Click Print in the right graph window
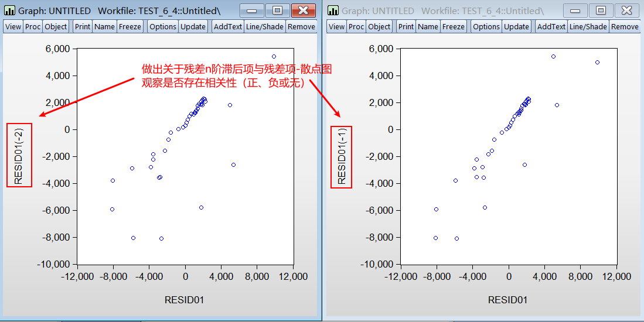 coord(406,27)
